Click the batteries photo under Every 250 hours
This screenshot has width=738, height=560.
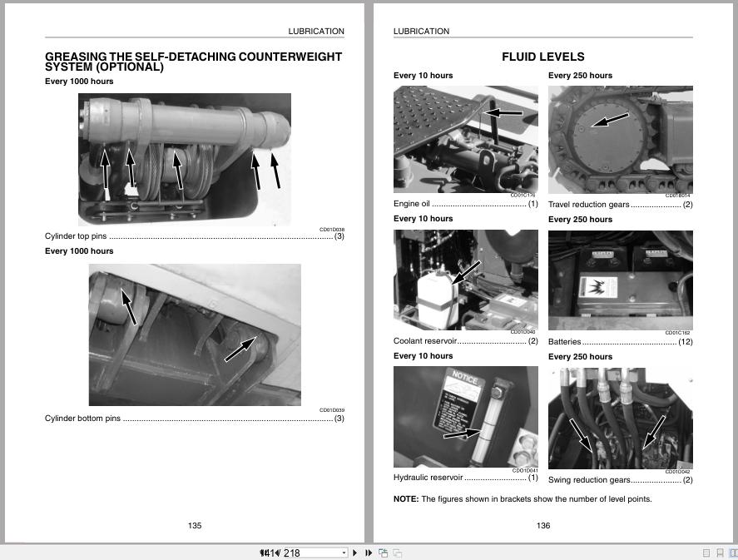click(x=620, y=280)
